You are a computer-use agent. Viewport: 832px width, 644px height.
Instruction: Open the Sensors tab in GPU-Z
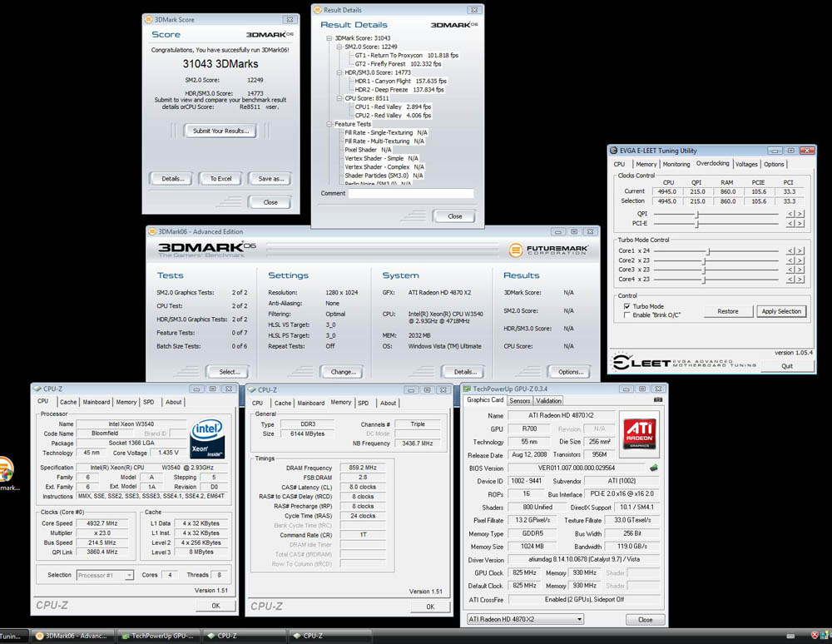tap(519, 401)
